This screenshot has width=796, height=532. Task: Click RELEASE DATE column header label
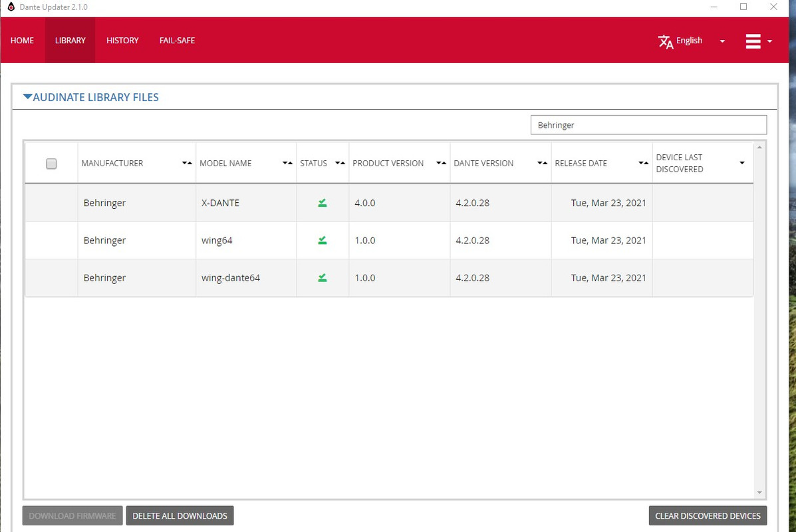click(581, 164)
